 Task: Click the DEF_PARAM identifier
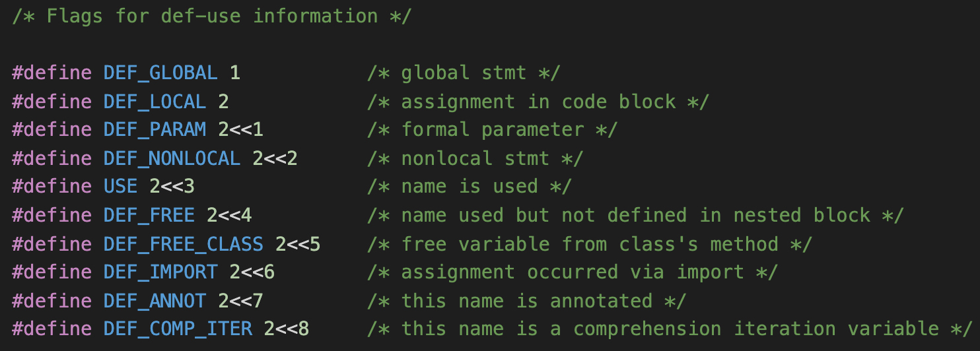(155, 130)
